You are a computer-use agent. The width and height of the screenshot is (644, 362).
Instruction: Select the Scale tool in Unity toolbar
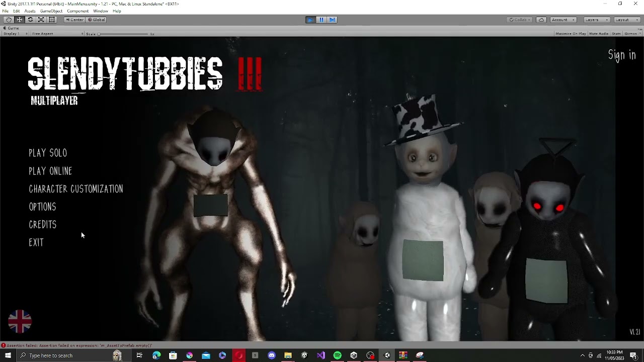pos(41,20)
